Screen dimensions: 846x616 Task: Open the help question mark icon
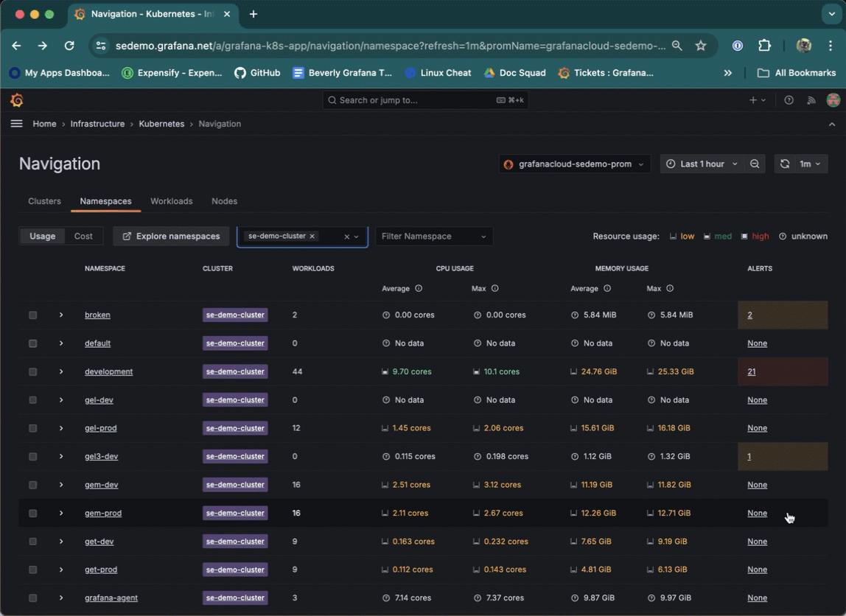pyautogui.click(x=789, y=100)
